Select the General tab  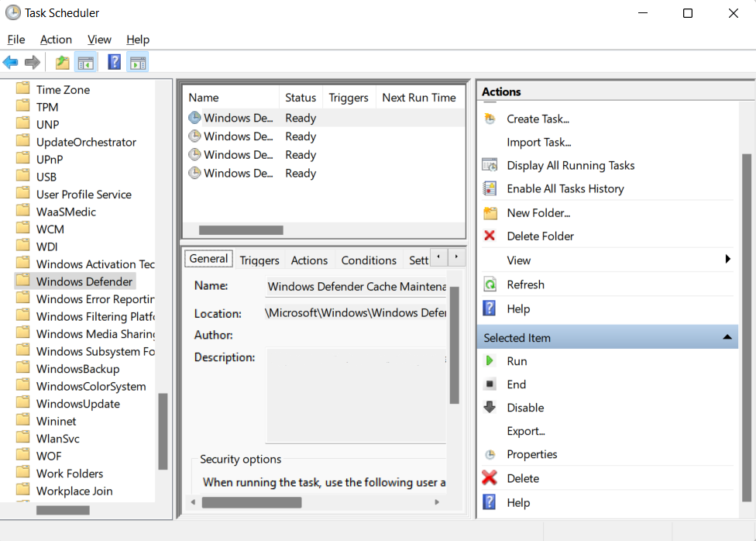click(209, 259)
